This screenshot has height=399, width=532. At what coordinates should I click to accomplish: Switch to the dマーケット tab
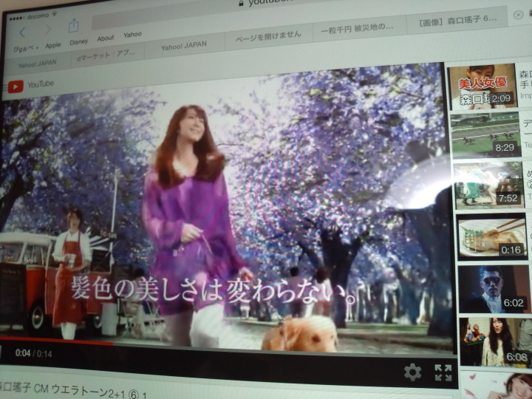108,57
